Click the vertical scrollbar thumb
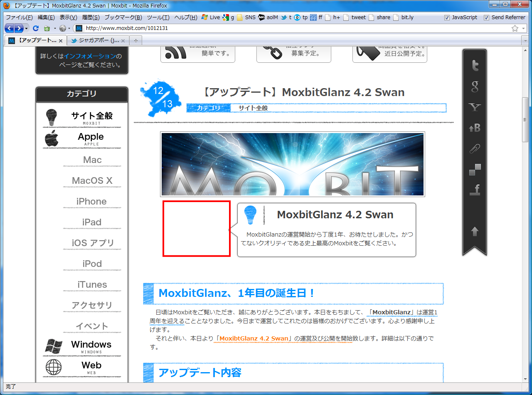Image resolution: width=532 pixels, height=395 pixels. tap(526, 119)
